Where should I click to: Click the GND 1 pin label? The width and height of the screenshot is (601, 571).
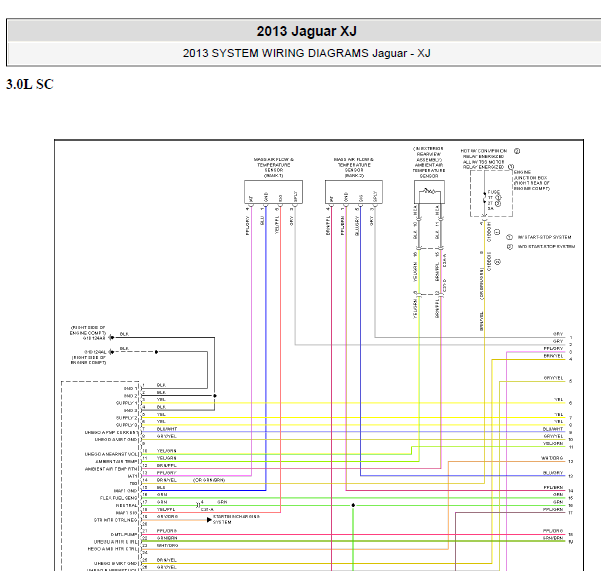tap(130, 389)
